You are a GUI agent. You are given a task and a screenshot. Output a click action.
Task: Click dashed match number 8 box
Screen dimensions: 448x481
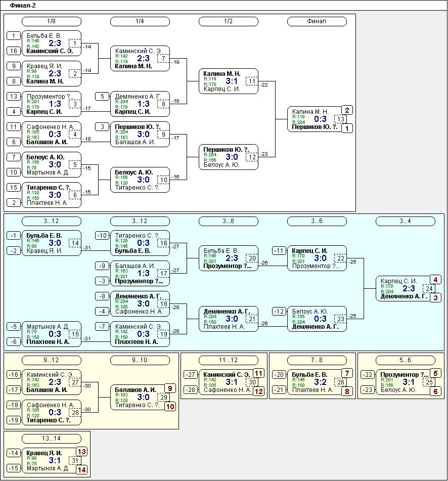point(163,104)
